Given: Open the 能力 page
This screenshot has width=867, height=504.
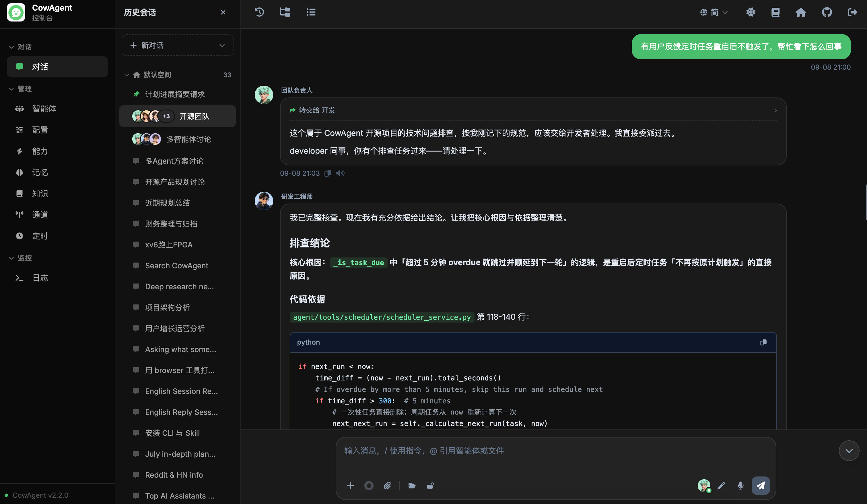Looking at the screenshot, I should (57, 151).
